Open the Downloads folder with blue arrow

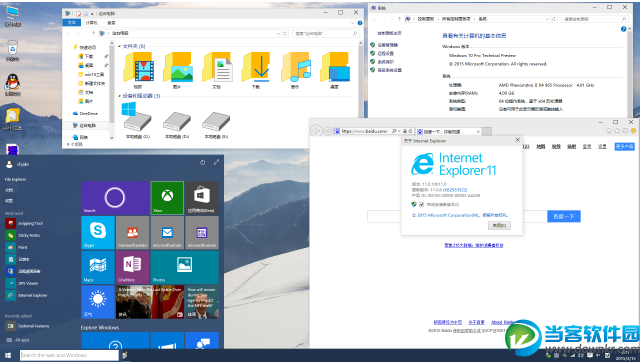(x=256, y=69)
